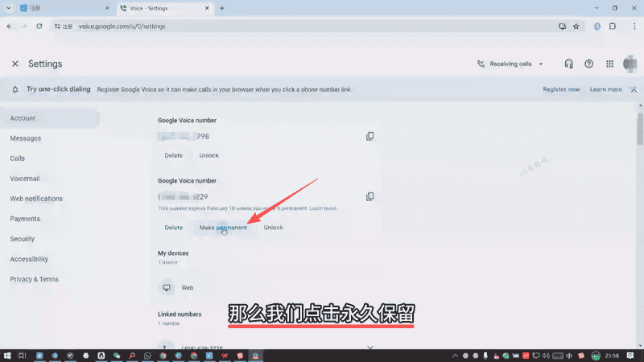Go to the Security settings section
644x362 pixels.
coord(23,239)
